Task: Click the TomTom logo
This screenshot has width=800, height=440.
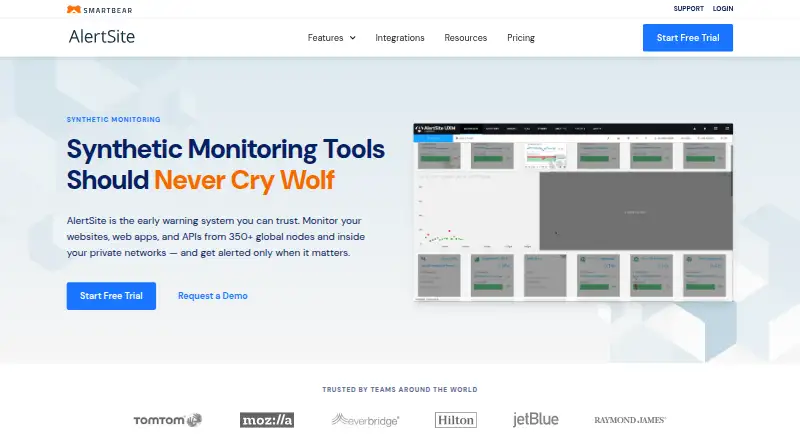Action: coord(168,420)
